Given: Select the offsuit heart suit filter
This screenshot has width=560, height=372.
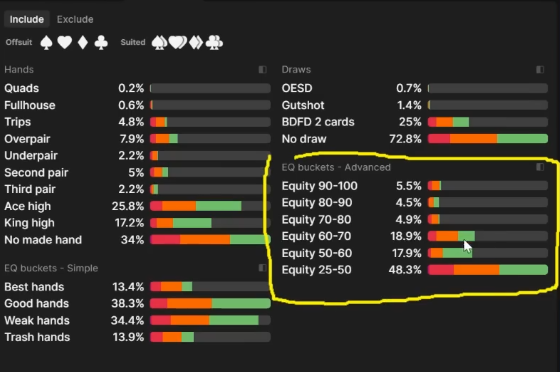Looking at the screenshot, I should coord(65,42).
